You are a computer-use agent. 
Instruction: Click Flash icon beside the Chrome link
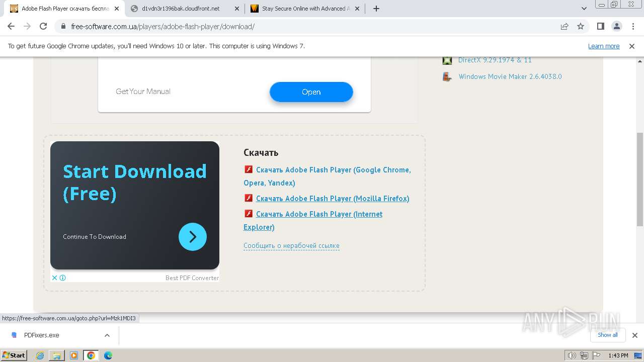click(x=248, y=169)
